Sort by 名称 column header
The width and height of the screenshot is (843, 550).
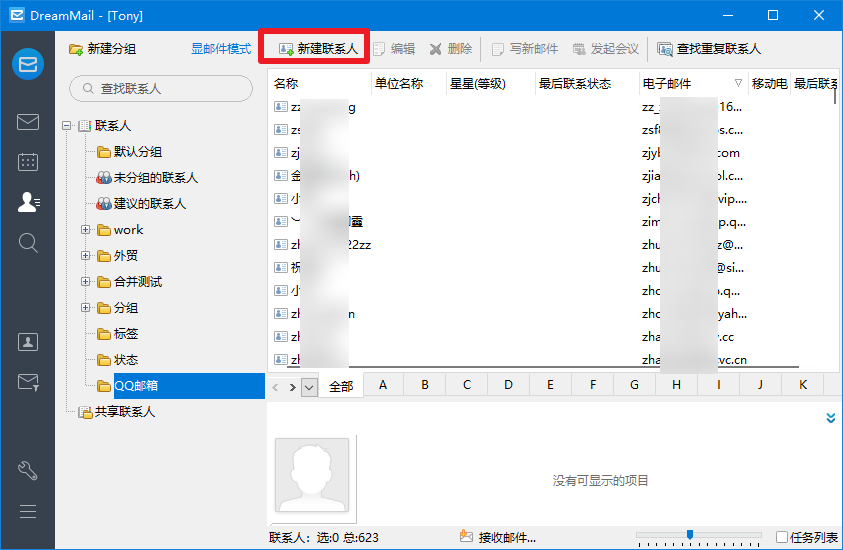(319, 83)
